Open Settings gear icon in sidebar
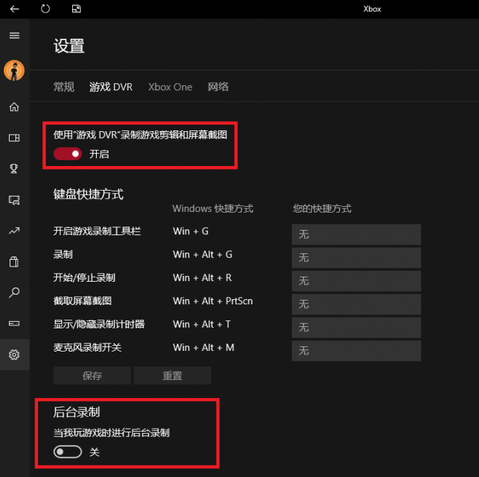The height and width of the screenshot is (477, 479). tap(14, 355)
